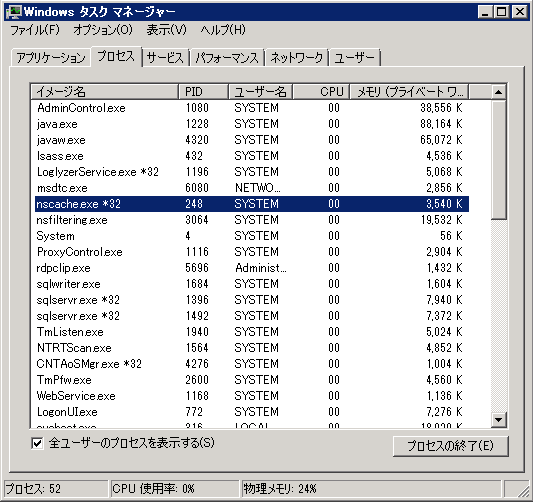Select the NTRTScan.exe process row

252,348
